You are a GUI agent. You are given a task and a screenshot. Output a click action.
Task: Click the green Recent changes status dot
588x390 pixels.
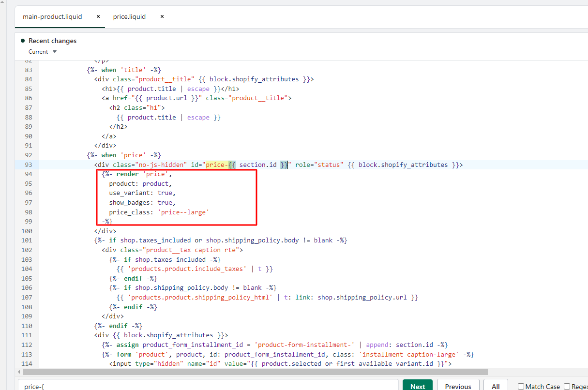click(23, 41)
